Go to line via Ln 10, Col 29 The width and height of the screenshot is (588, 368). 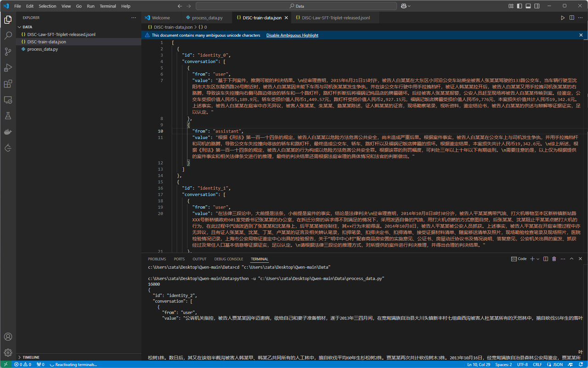click(x=478, y=365)
